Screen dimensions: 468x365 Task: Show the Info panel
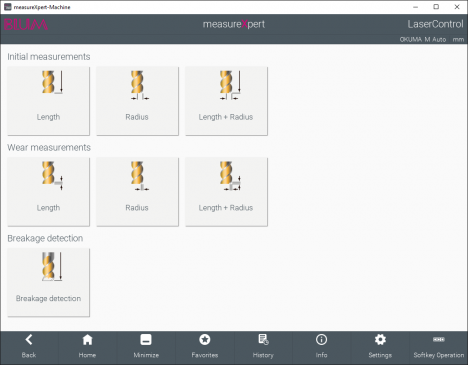pyautogui.click(x=322, y=347)
